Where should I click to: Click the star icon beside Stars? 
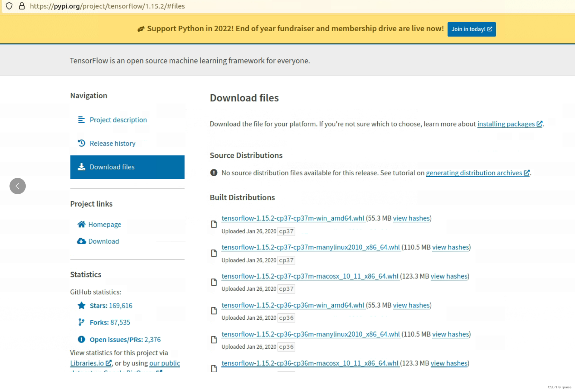[x=81, y=306]
